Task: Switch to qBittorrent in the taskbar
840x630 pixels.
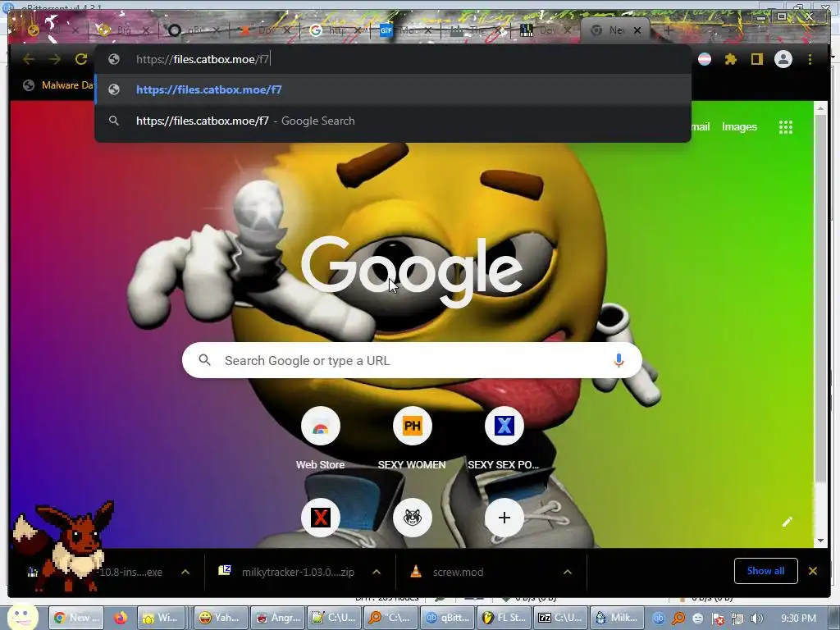Action: click(x=449, y=618)
